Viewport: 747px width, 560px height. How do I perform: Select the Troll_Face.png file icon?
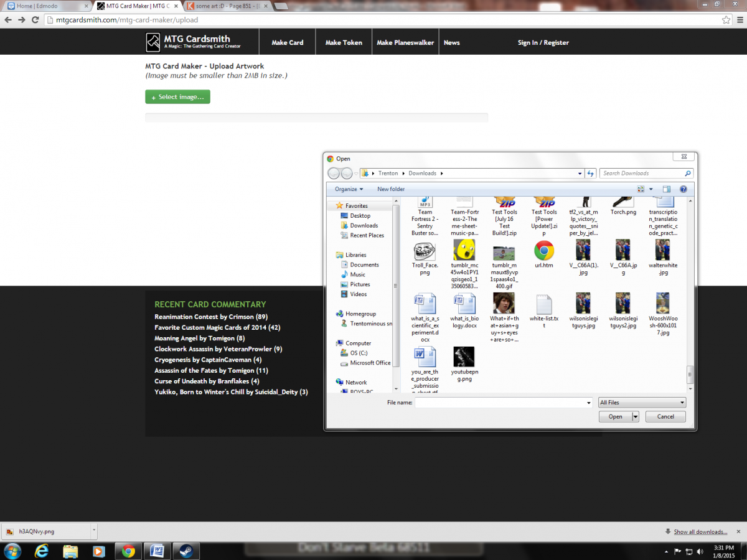click(425, 251)
